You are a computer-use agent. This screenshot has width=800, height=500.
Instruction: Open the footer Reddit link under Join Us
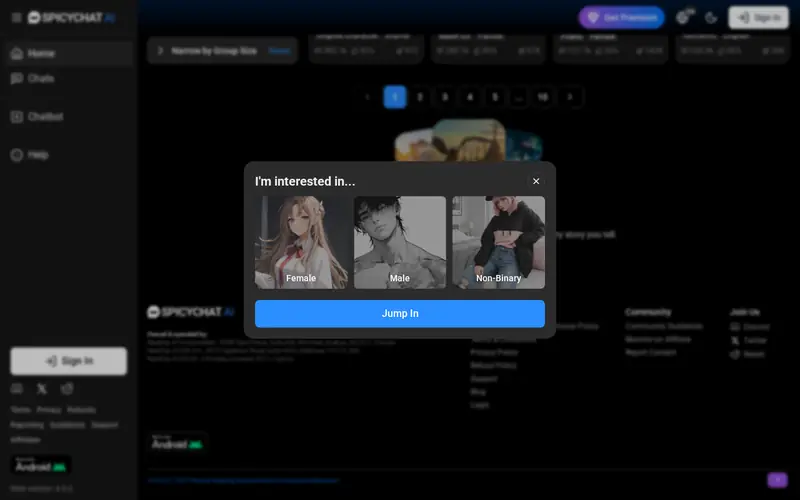coord(747,354)
